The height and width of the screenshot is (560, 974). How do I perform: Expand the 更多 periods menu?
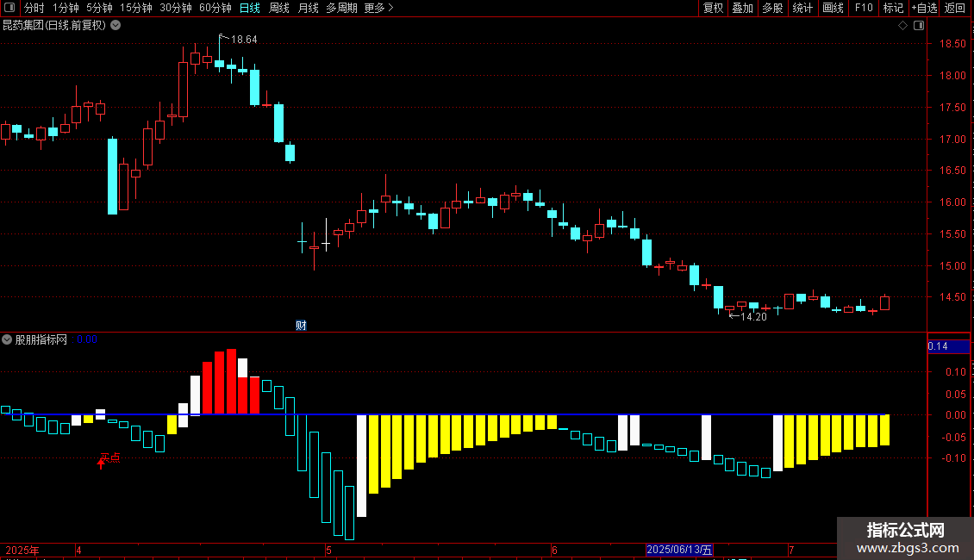pos(379,8)
